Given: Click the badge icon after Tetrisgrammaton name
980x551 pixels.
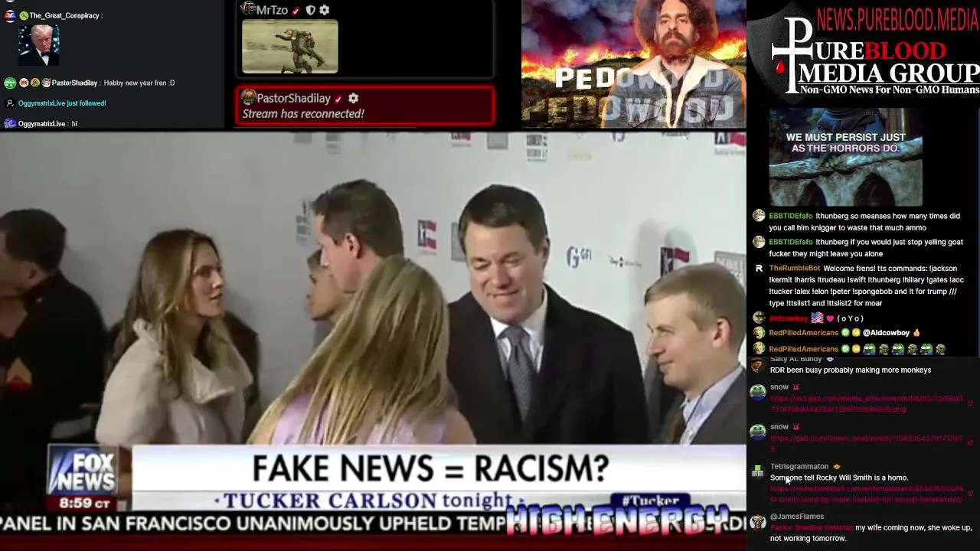Looking at the screenshot, I should click(x=837, y=467).
